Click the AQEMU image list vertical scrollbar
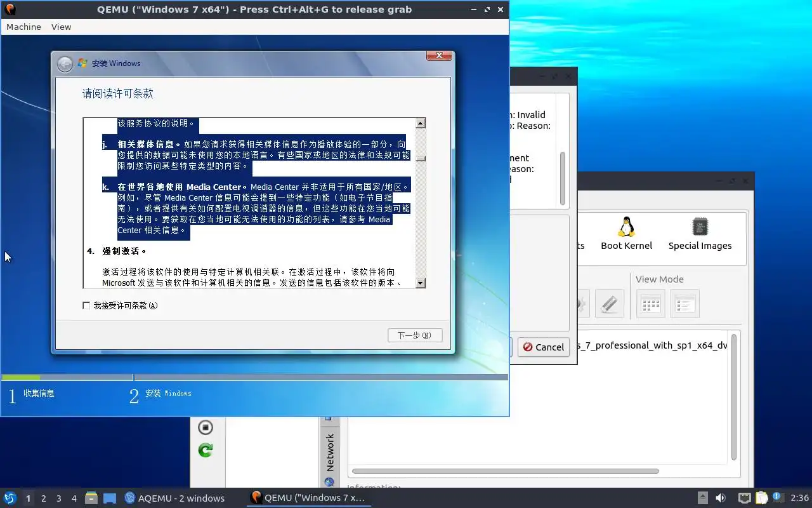 (x=734, y=397)
